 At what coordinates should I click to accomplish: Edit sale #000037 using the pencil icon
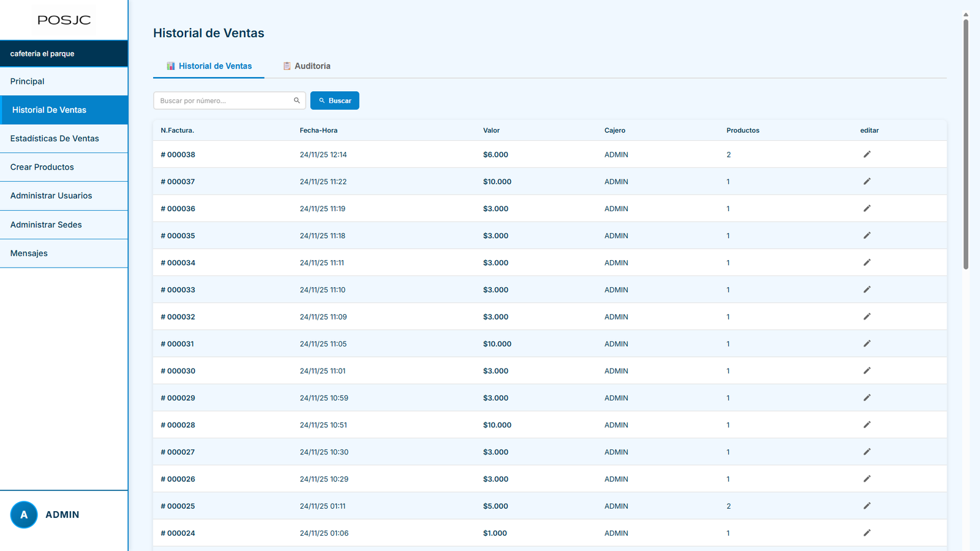coord(867,181)
